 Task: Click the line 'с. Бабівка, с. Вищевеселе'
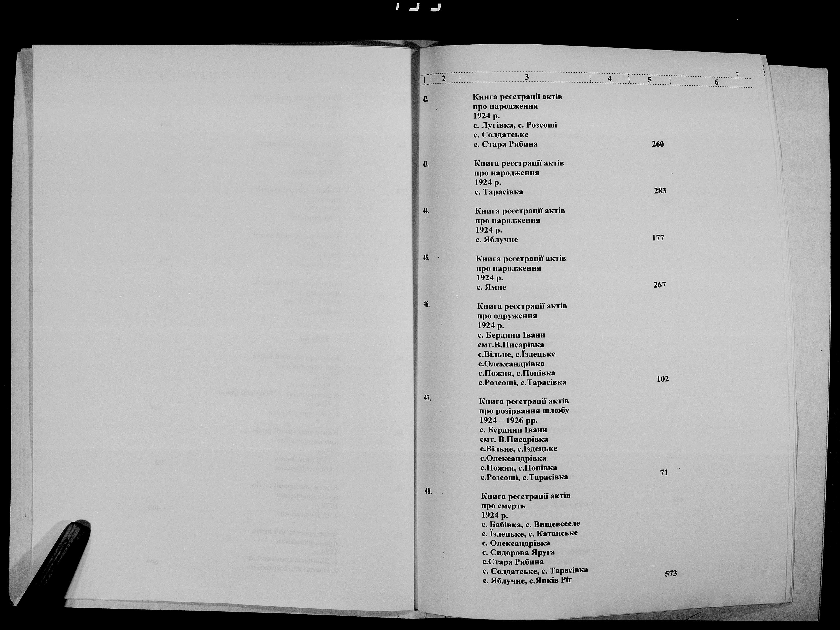[531, 524]
